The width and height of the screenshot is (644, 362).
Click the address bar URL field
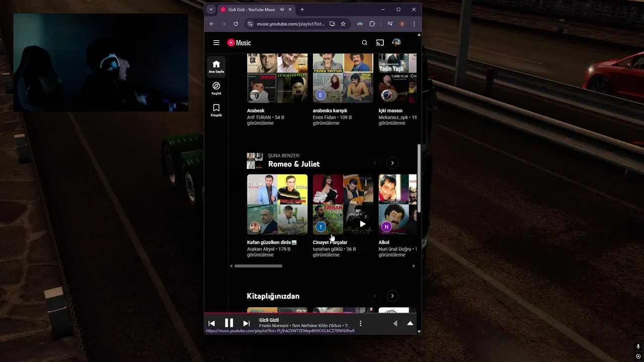point(291,24)
